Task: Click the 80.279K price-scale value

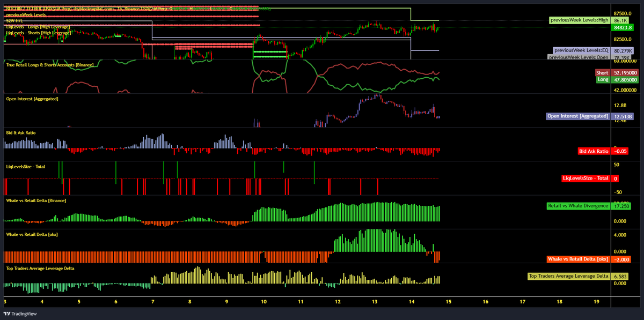Action: click(623, 50)
